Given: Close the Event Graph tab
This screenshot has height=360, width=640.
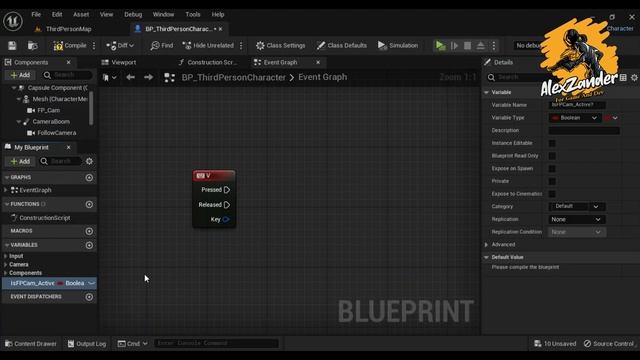Looking at the screenshot, I should tap(318, 62).
